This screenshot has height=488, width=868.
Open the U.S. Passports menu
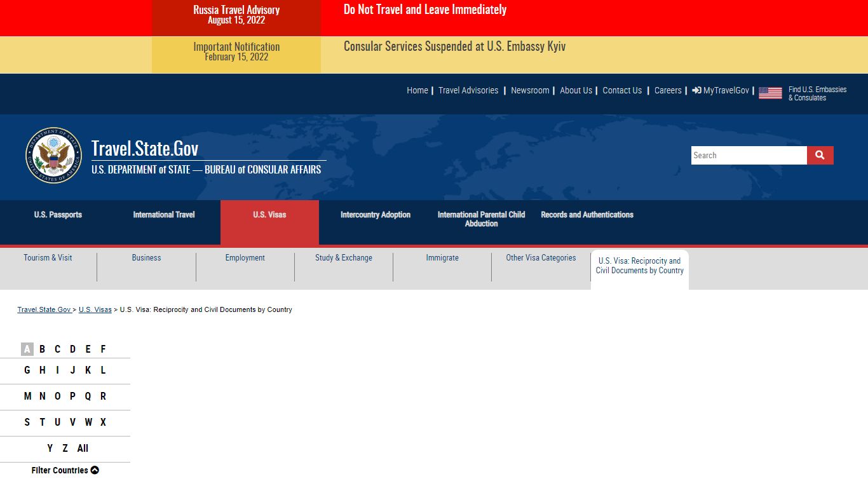click(x=58, y=215)
